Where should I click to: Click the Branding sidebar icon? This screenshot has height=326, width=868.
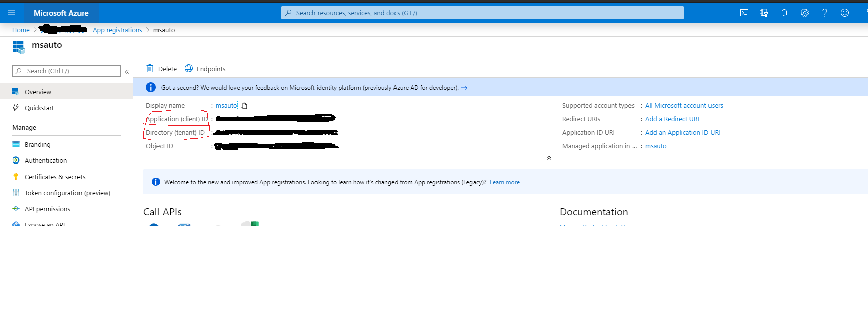coord(16,144)
